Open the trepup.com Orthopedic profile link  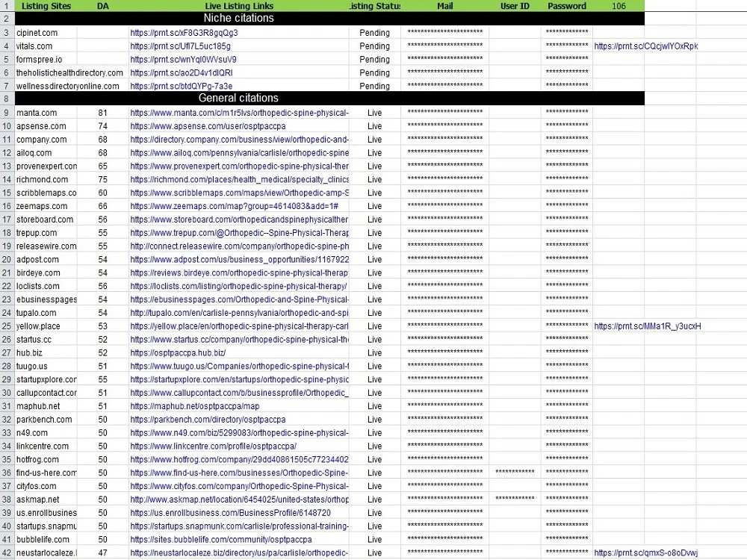[x=239, y=233]
